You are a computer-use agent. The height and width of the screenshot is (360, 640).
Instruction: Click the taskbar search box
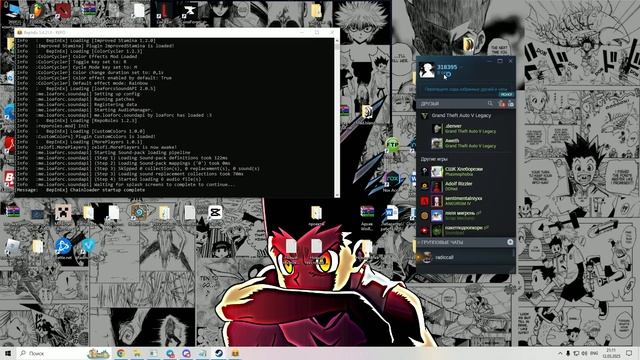(x=51, y=353)
